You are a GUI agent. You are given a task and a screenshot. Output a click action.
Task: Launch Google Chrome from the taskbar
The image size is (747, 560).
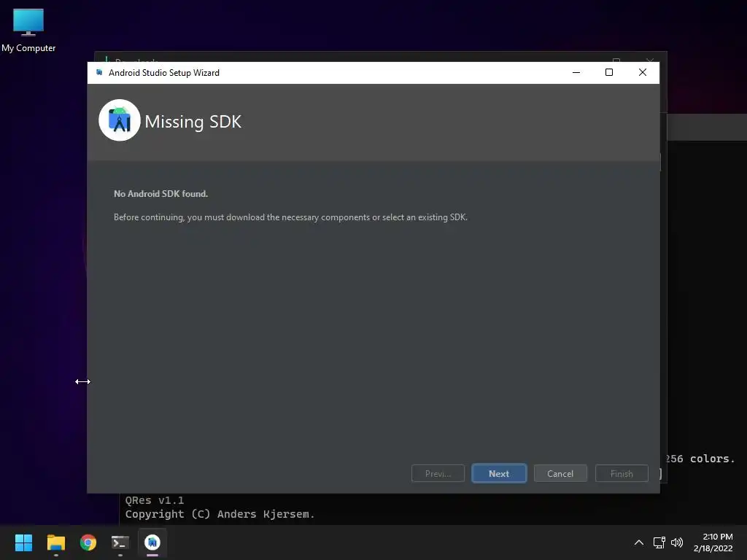88,542
